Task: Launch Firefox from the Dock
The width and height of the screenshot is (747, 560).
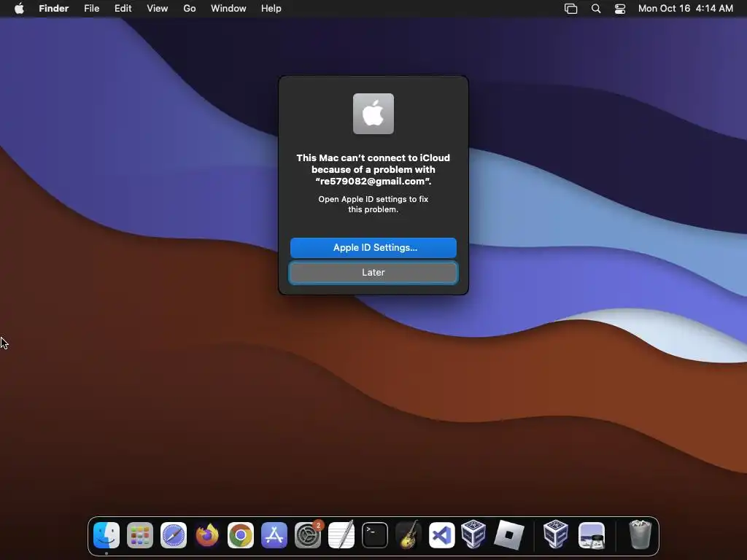Action: (207, 535)
